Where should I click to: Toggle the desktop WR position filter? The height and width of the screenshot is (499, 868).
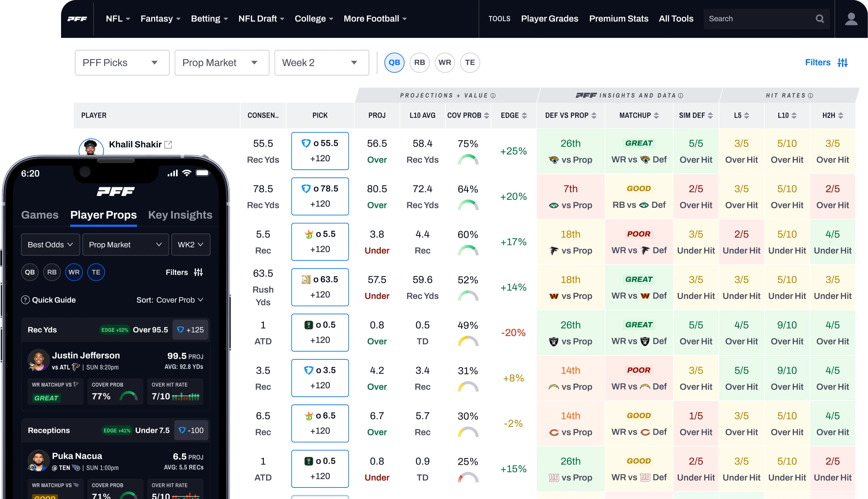pyautogui.click(x=445, y=63)
